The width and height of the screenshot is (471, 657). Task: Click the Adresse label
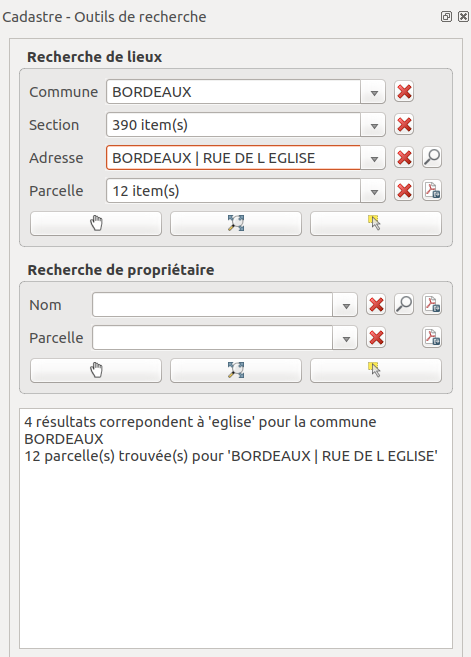pyautogui.click(x=56, y=158)
